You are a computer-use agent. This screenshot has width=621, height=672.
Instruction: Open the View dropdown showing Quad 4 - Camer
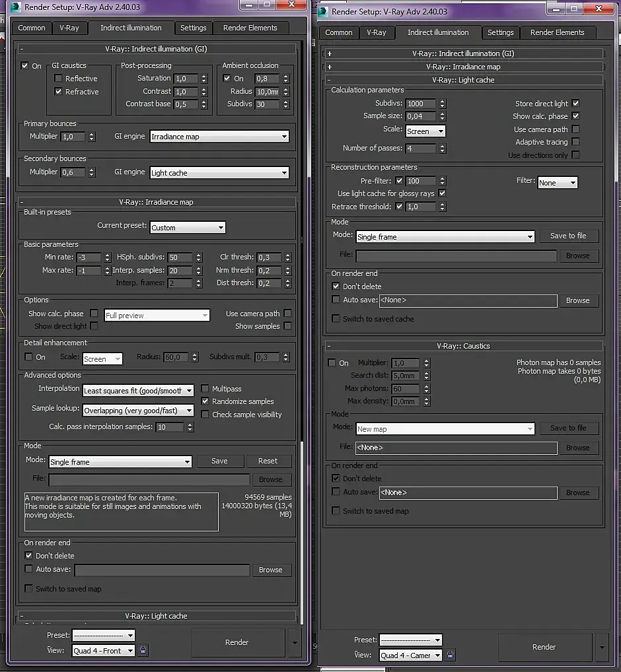[x=410, y=655]
